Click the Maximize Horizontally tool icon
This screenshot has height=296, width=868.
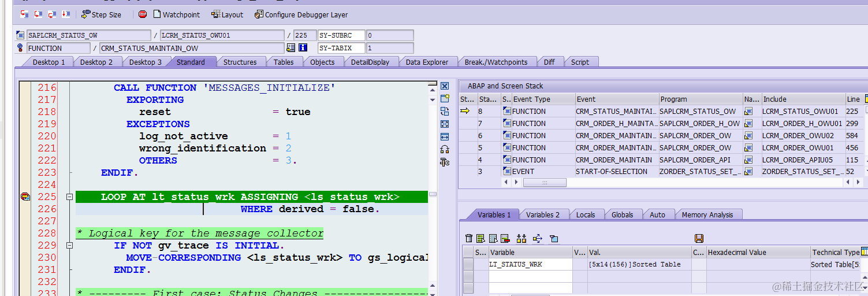(445, 136)
